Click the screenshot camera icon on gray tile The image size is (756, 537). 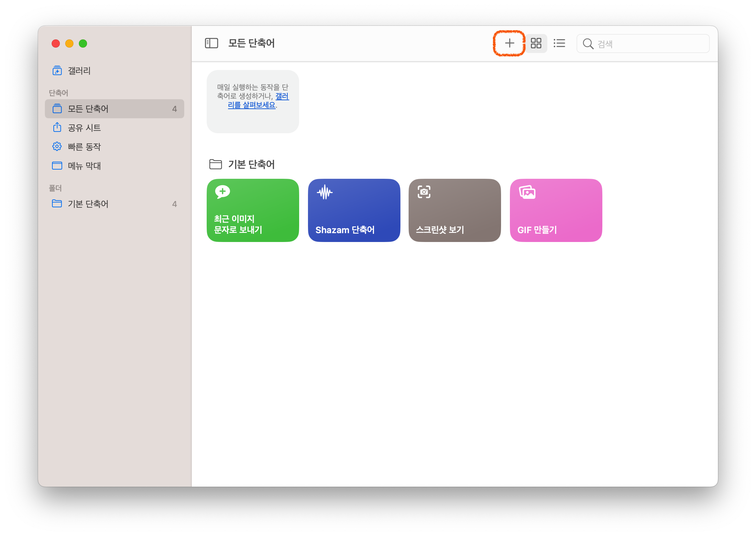tap(424, 192)
